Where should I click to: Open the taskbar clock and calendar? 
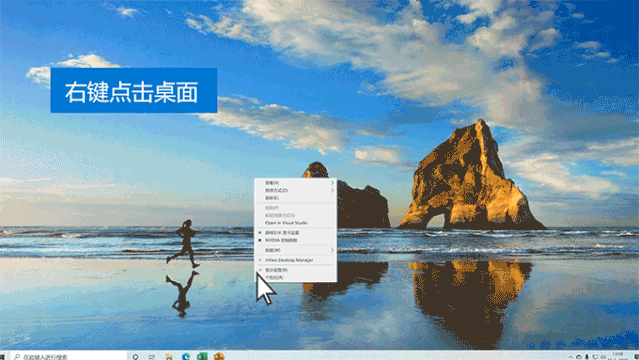pyautogui.click(x=617, y=356)
